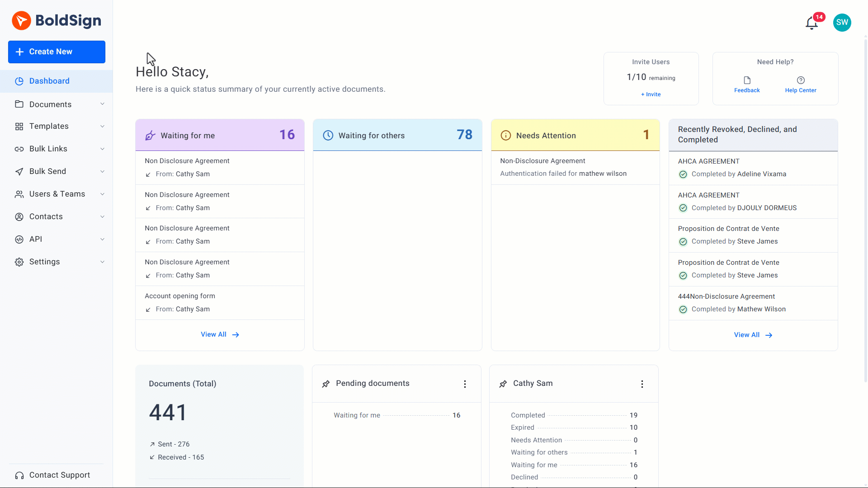Click the Settings gear icon

tap(19, 262)
